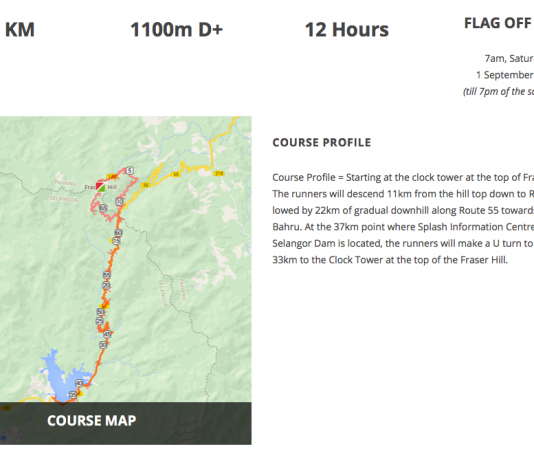The image size is (534, 462).
Task: Click the 60 km route marker
Action: point(118,233)
